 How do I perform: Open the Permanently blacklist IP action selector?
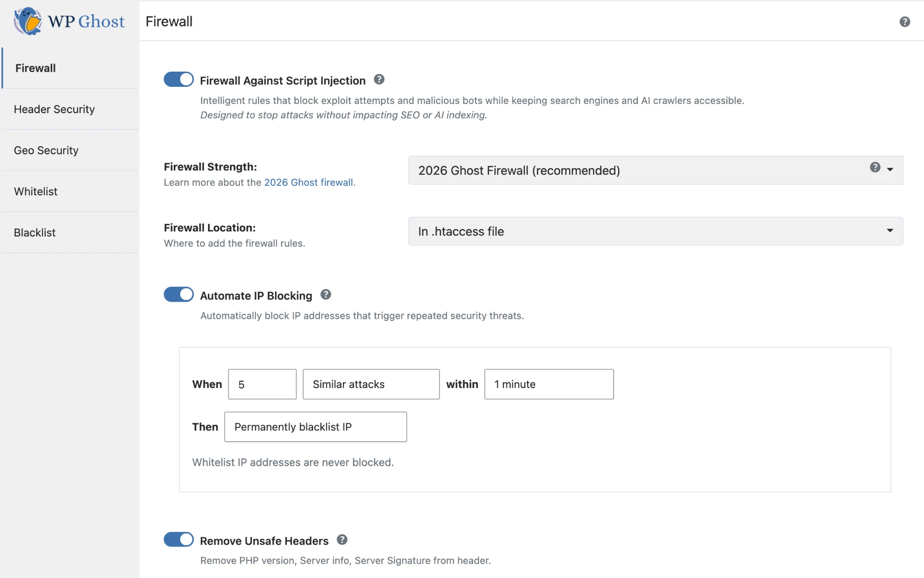click(x=316, y=427)
